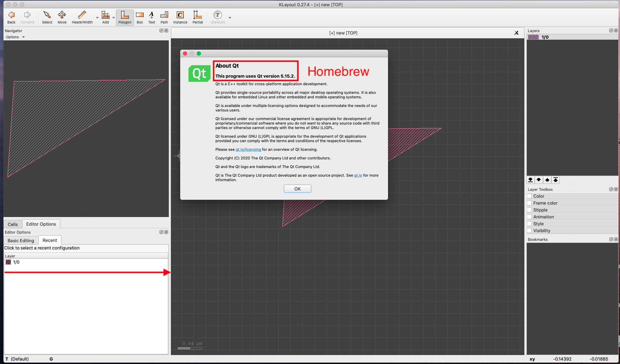Choose the Path tool
The image size is (620, 364).
click(x=164, y=17)
